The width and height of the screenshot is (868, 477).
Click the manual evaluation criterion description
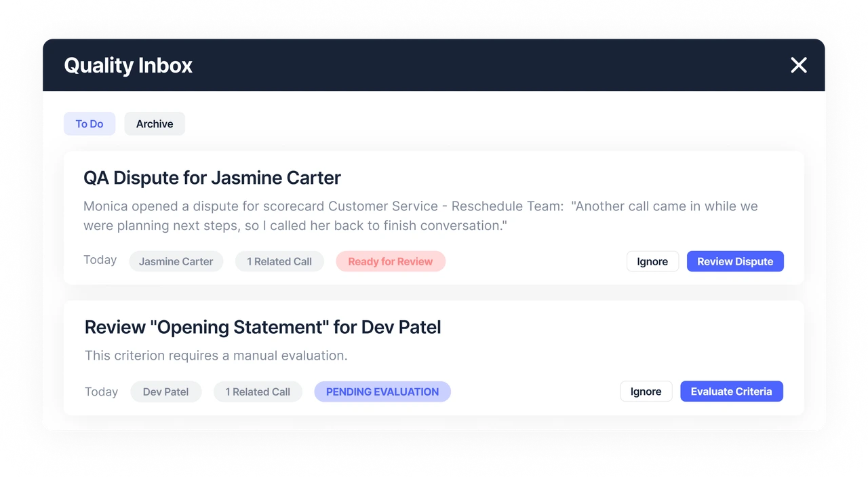[216, 356]
